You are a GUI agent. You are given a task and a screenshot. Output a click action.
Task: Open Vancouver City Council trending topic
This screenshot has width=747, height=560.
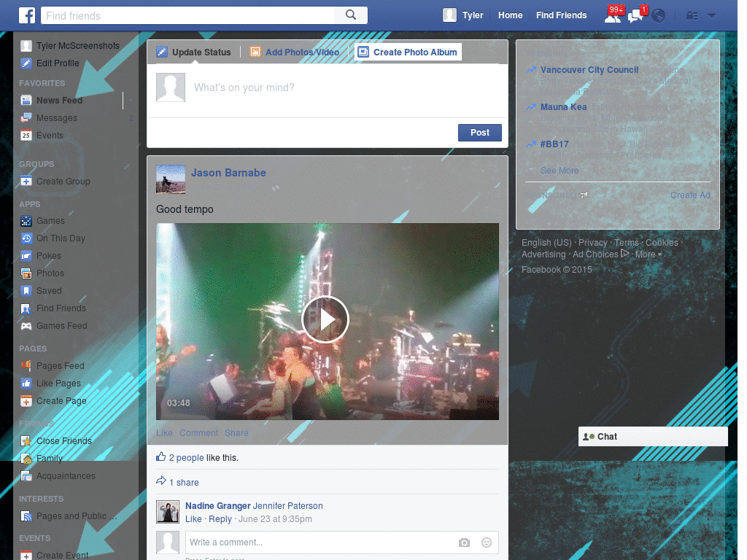tap(589, 70)
